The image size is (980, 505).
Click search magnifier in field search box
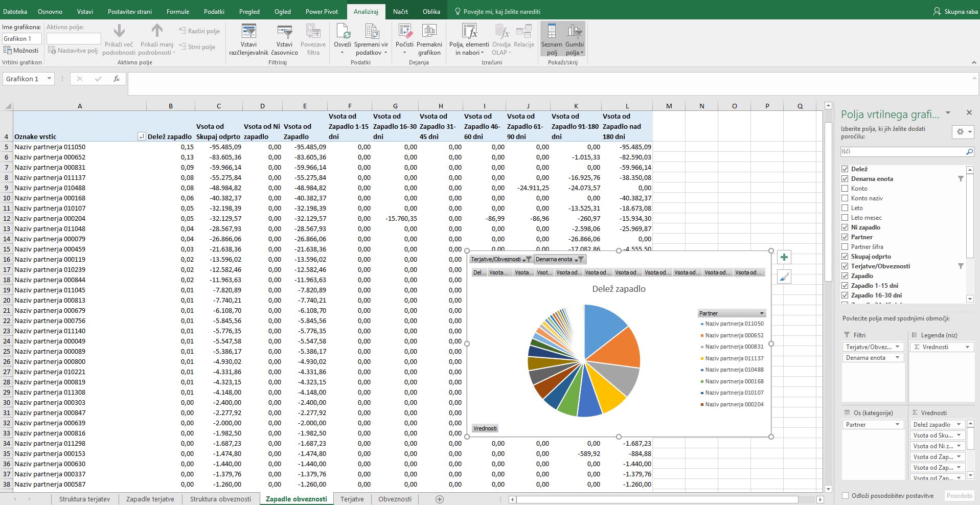[969, 152]
